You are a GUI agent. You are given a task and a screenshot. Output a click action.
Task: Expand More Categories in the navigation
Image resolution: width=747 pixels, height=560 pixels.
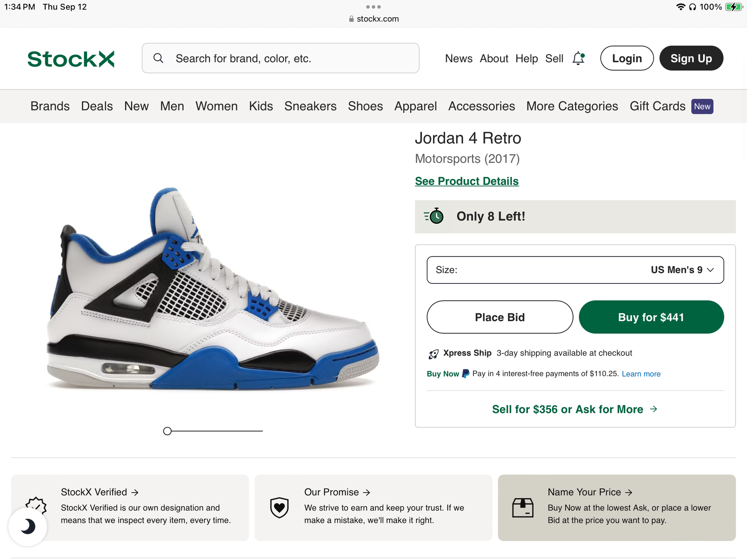coord(572,106)
